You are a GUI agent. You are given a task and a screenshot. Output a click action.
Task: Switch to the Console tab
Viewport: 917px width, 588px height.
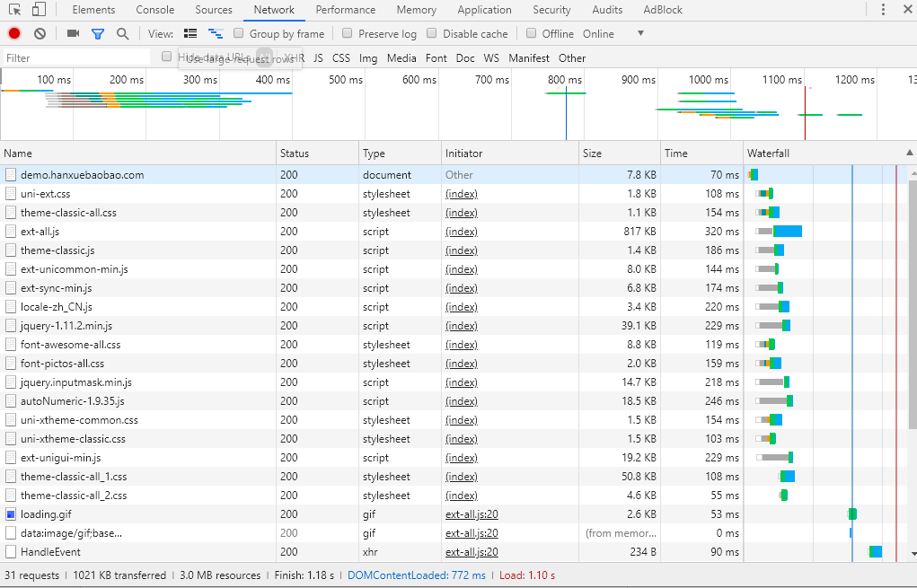155,10
